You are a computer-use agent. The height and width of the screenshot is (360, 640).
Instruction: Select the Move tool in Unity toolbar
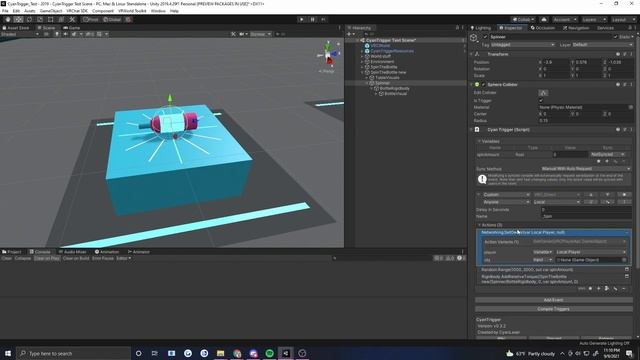18,19
